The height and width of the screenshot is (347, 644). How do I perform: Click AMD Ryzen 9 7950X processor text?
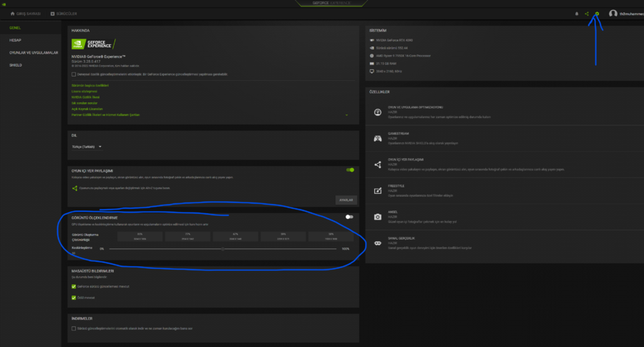[x=404, y=56]
